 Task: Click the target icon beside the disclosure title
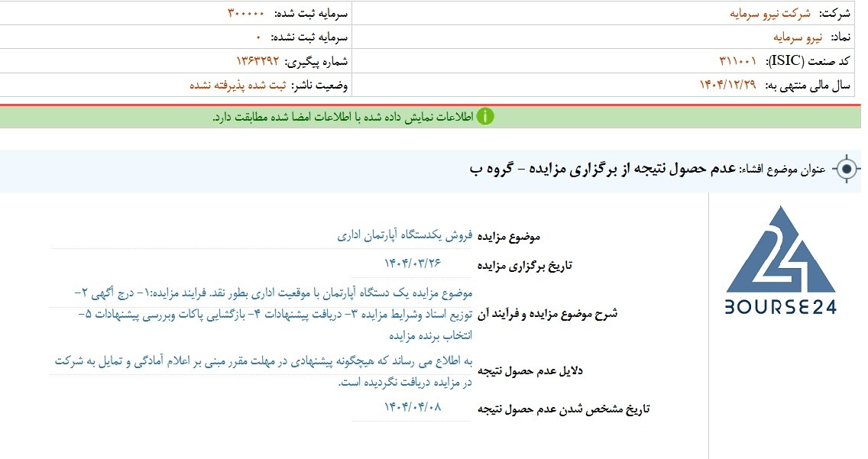(847, 169)
